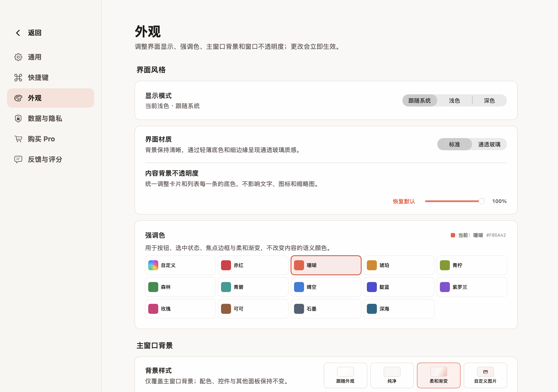Pick the 青碧 accent color
This screenshot has height=392, width=558.
253,287
